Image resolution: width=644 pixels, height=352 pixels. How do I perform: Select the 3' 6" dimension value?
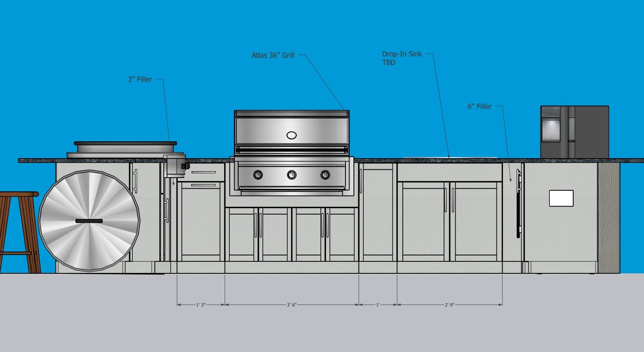click(x=292, y=305)
